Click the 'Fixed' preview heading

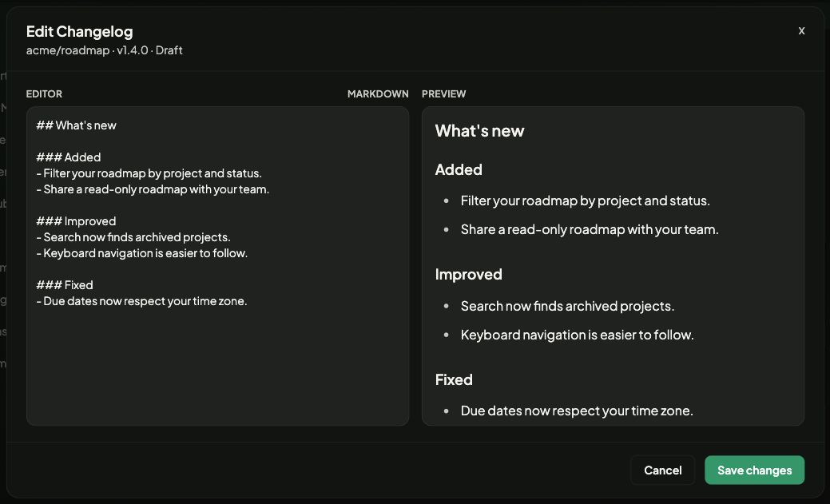click(x=454, y=379)
